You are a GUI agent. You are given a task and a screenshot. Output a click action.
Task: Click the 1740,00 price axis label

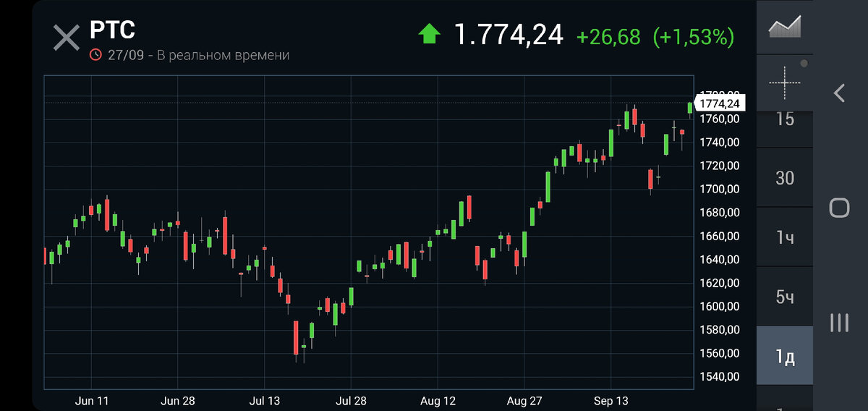719,143
